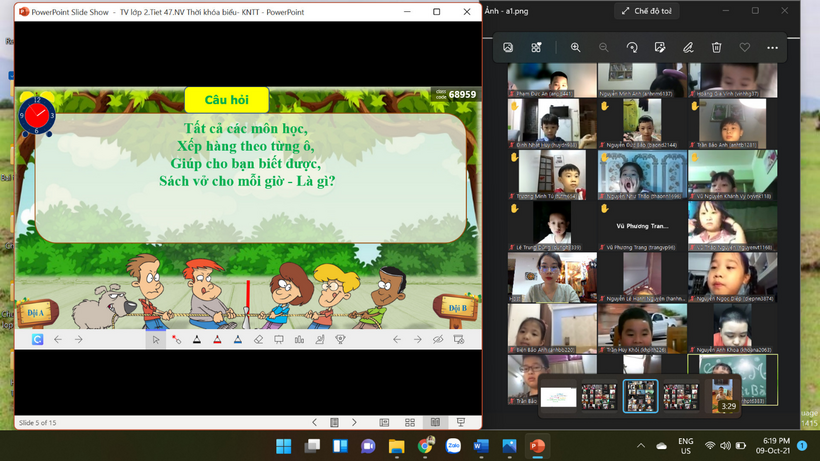820x461 pixels.
Task: Toggle favorite heart on the photo
Action: [x=744, y=47]
